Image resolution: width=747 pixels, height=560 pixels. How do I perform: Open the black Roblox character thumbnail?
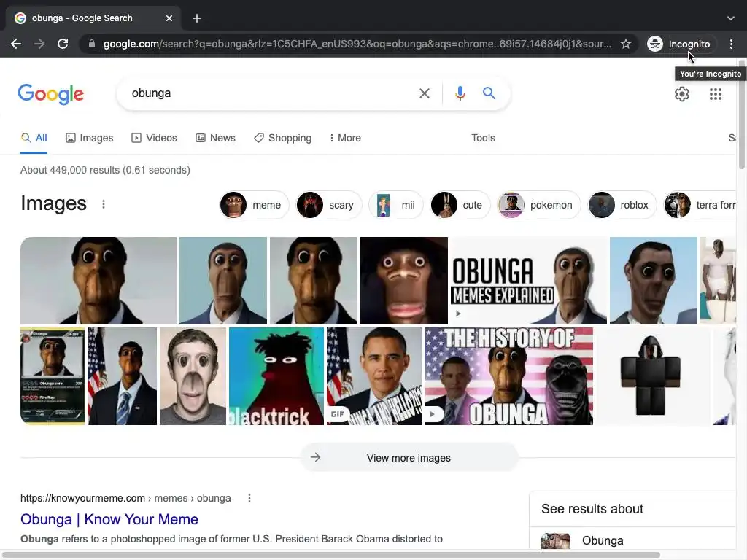(651, 376)
